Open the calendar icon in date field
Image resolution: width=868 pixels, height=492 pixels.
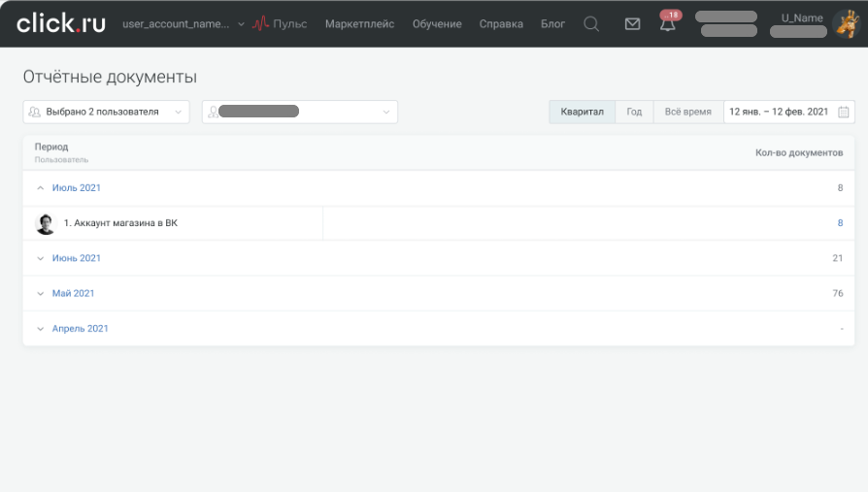(844, 112)
